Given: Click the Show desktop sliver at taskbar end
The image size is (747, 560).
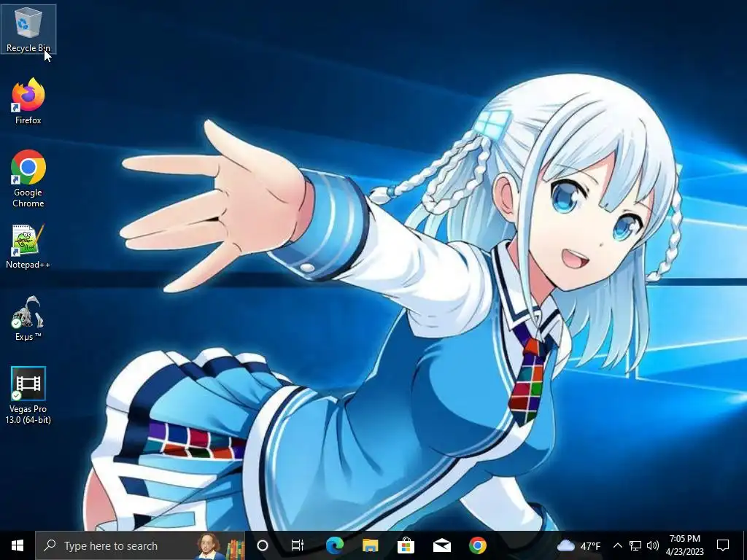Looking at the screenshot, I should tap(745, 545).
